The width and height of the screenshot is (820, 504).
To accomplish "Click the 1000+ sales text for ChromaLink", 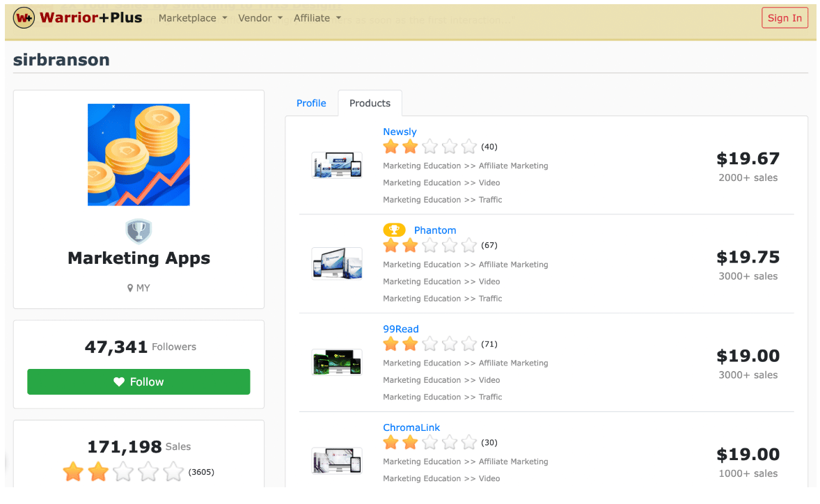I will [748, 474].
